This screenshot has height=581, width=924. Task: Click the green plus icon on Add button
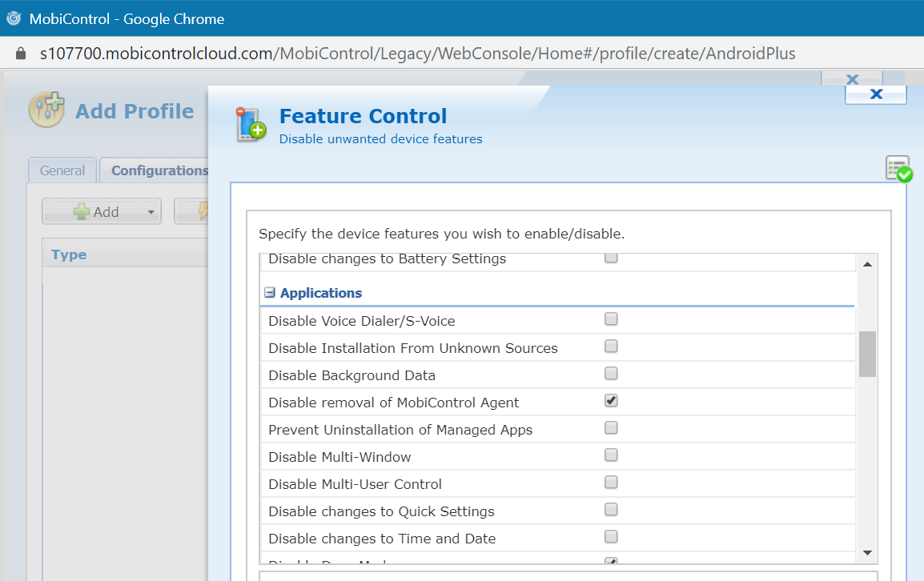82,211
